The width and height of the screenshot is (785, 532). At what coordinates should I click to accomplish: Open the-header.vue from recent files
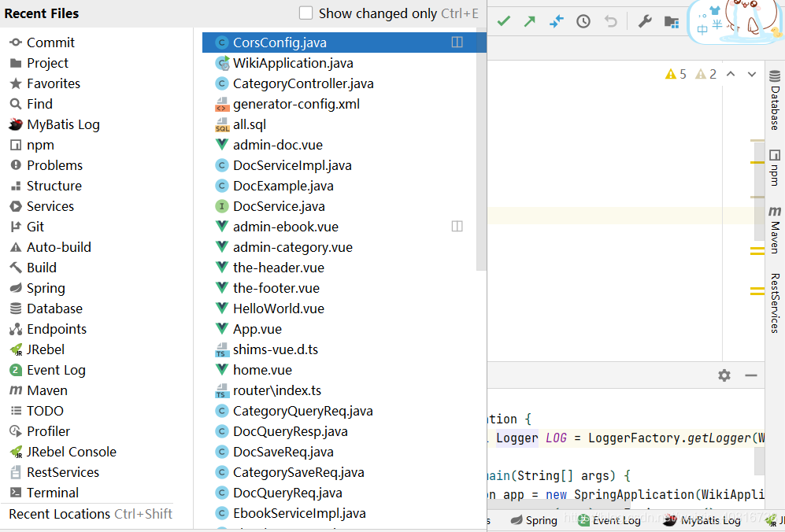point(279,268)
